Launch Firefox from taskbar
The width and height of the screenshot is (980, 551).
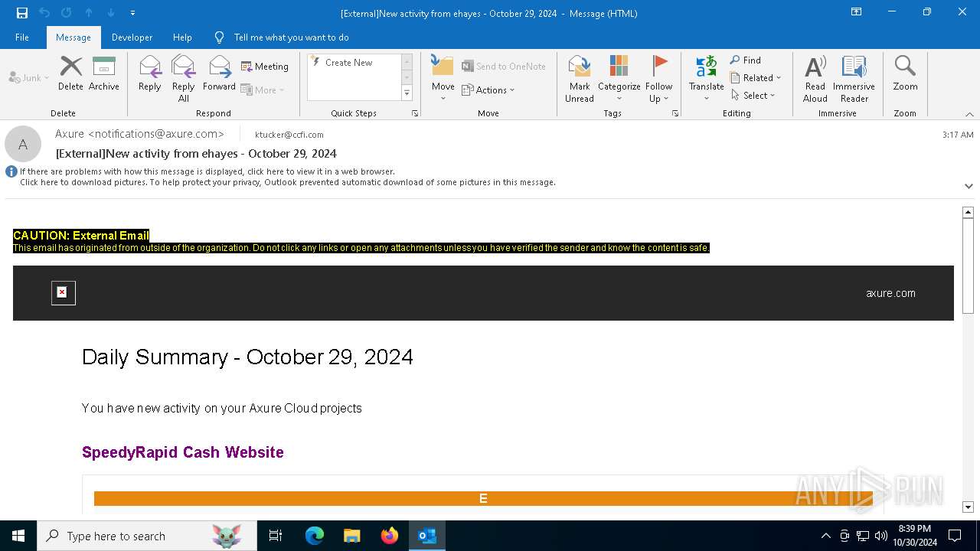point(390,536)
